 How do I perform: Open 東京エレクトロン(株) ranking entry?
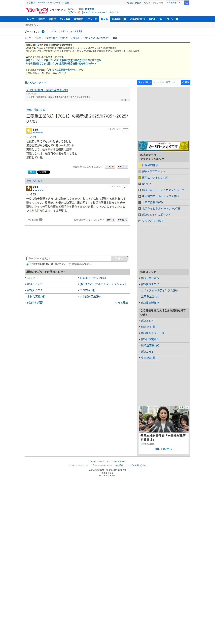[x=155, y=178]
